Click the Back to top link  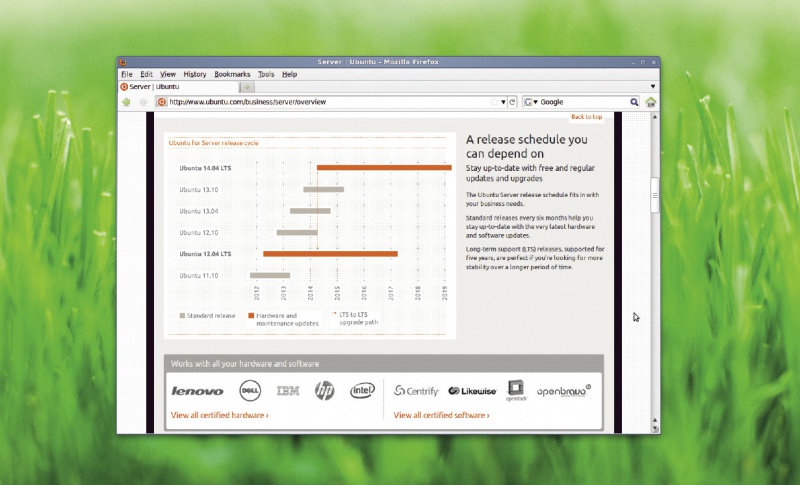(x=587, y=117)
